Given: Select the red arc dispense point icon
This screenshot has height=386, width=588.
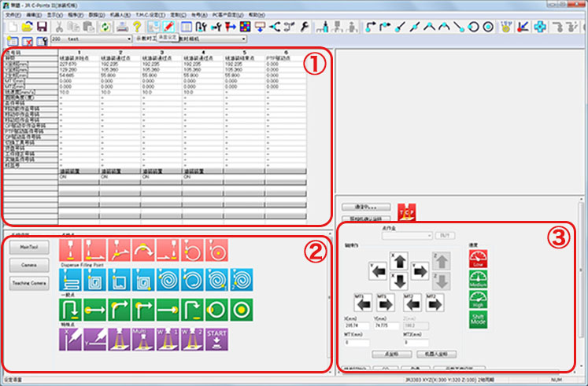Looking at the screenshot, I should tap(143, 251).
